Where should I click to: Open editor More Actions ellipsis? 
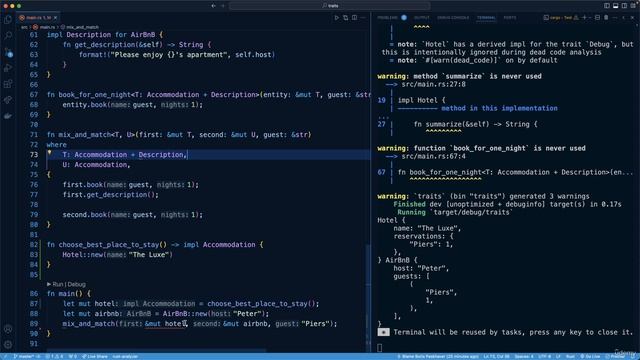tap(363, 18)
